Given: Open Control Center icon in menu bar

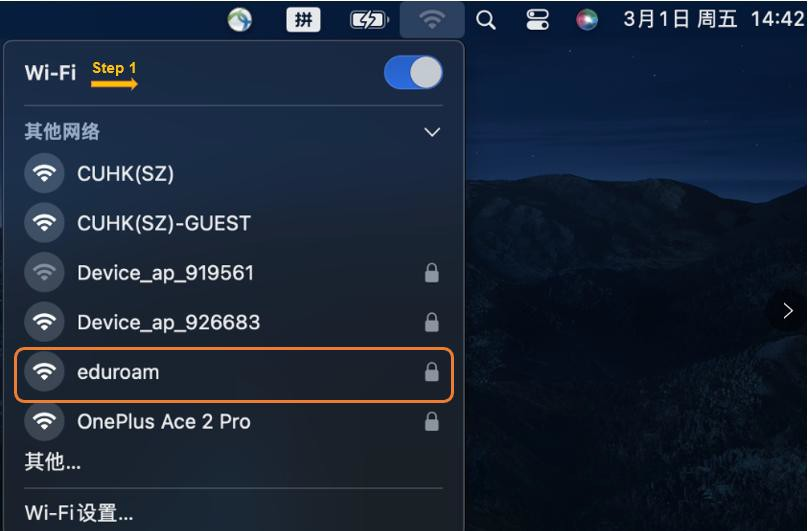Looking at the screenshot, I should coord(537,21).
